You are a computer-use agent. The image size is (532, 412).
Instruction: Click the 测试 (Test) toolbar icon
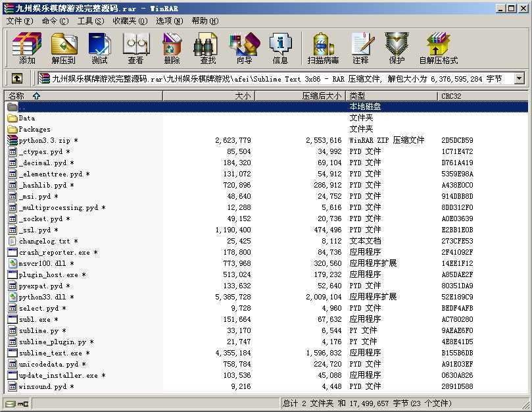(x=99, y=48)
